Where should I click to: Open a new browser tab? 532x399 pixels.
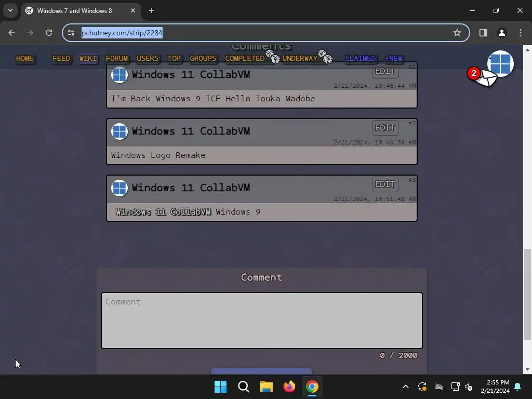coord(152,10)
